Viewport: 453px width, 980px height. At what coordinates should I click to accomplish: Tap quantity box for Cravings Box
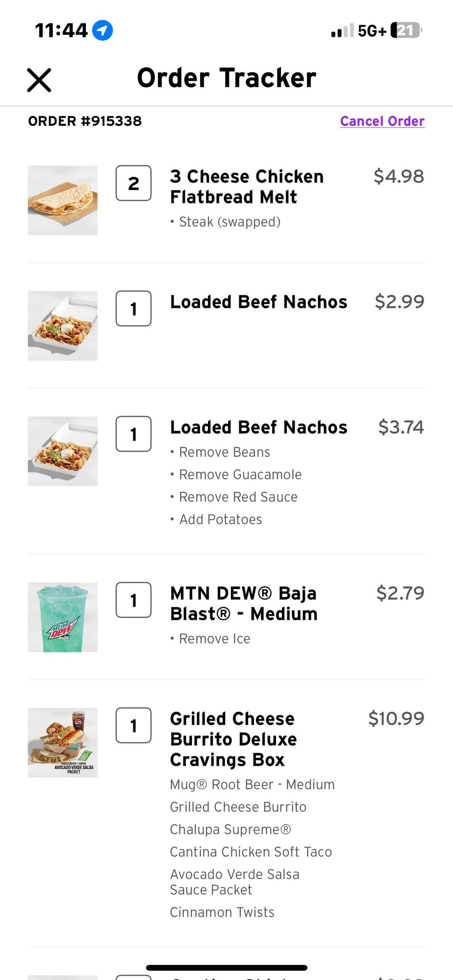tap(133, 725)
